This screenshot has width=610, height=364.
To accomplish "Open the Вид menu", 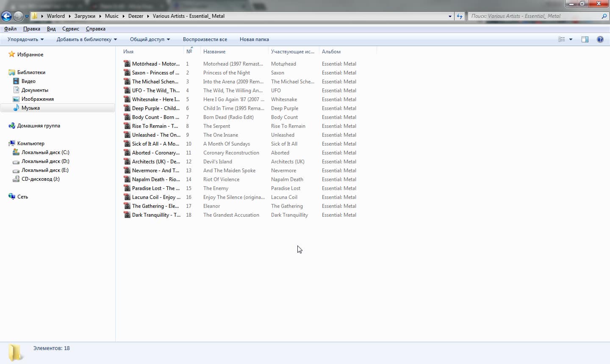I will 51,29.
